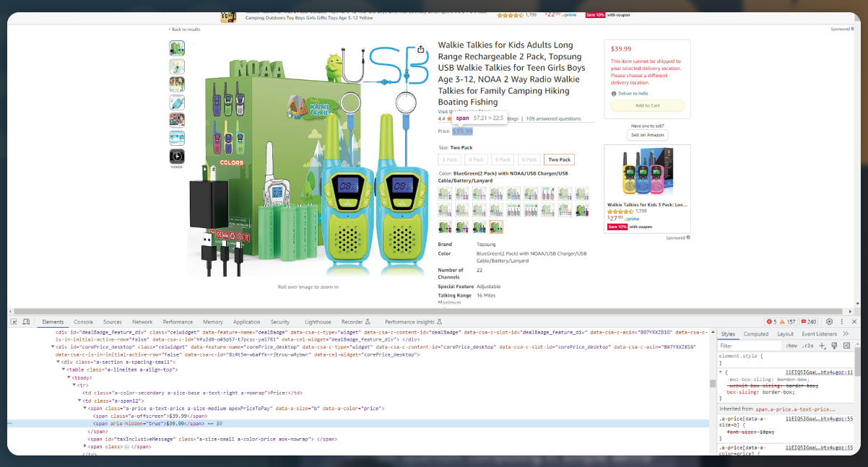Collapse the corePrice_desktop div node

click(53, 346)
